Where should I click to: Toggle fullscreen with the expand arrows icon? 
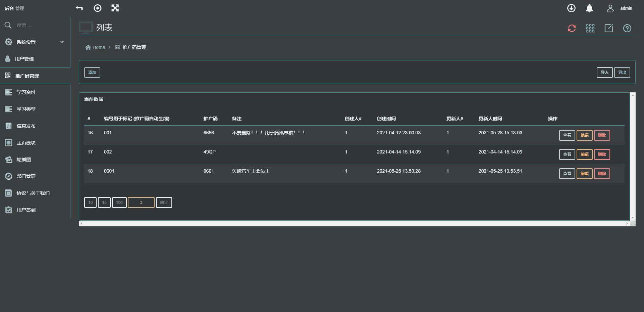(115, 8)
